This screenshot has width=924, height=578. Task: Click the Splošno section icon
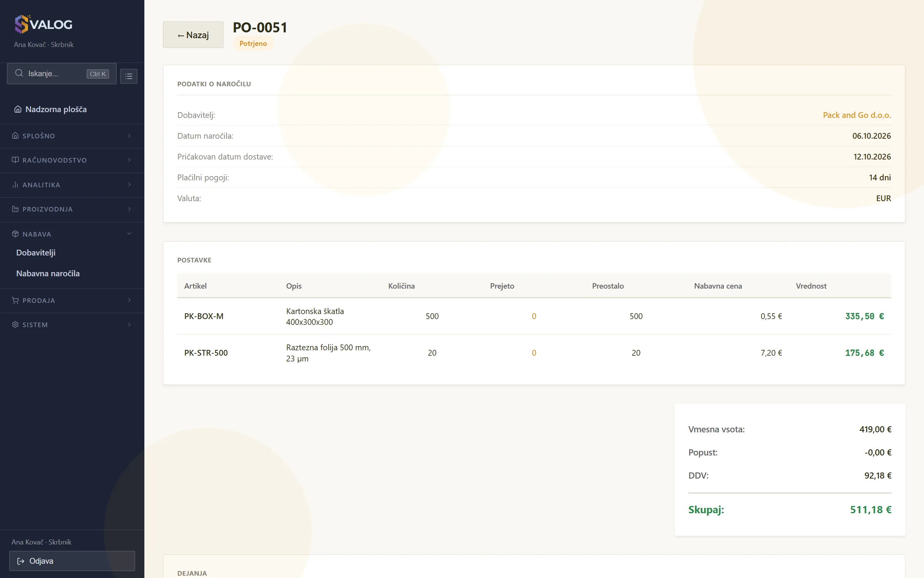[x=15, y=136]
